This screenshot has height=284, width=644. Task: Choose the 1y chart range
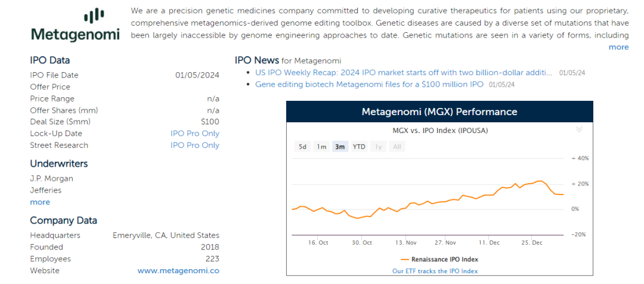[378, 147]
